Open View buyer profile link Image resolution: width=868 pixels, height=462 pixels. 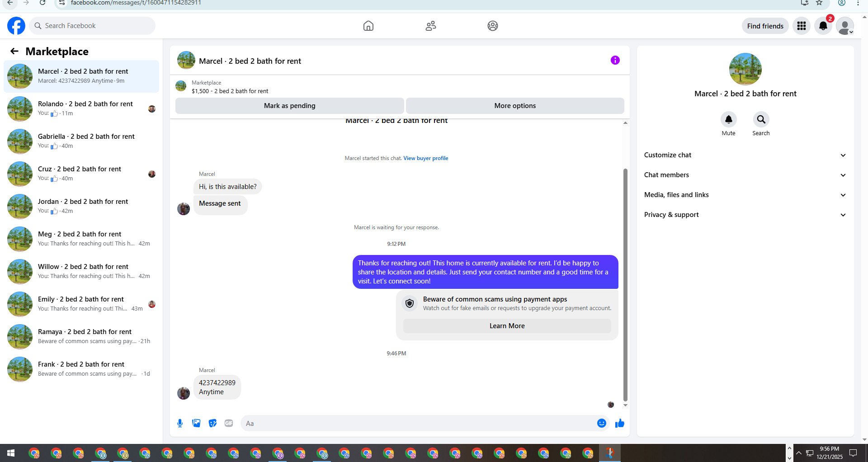426,158
